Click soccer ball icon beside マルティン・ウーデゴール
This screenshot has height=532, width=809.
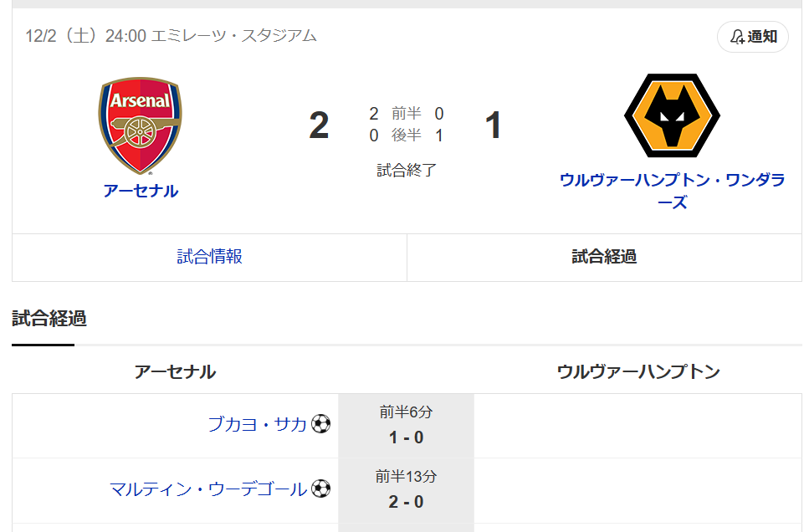coord(320,489)
